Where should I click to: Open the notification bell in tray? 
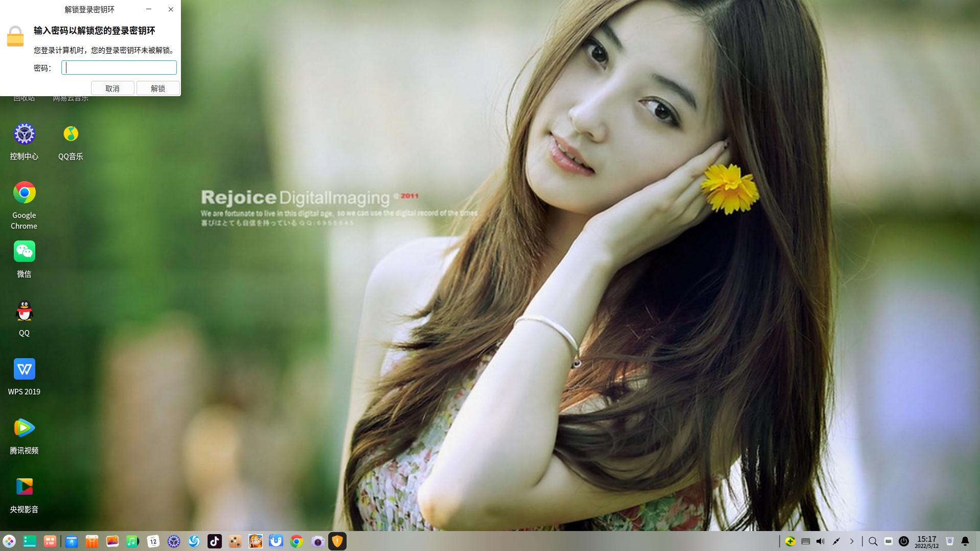click(965, 541)
